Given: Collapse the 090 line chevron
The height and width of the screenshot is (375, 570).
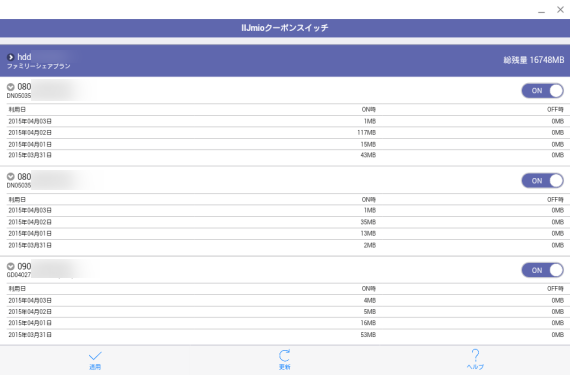Looking at the screenshot, I should [x=11, y=266].
